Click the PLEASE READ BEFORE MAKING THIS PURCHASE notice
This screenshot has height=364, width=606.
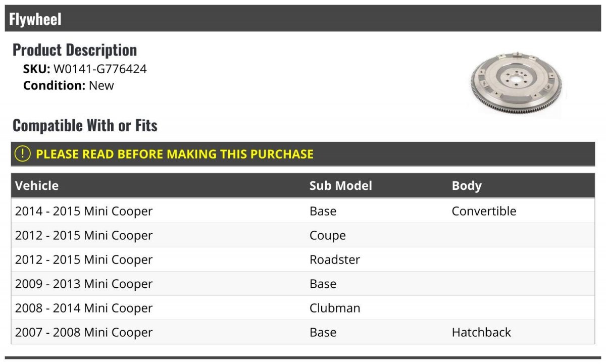click(175, 154)
